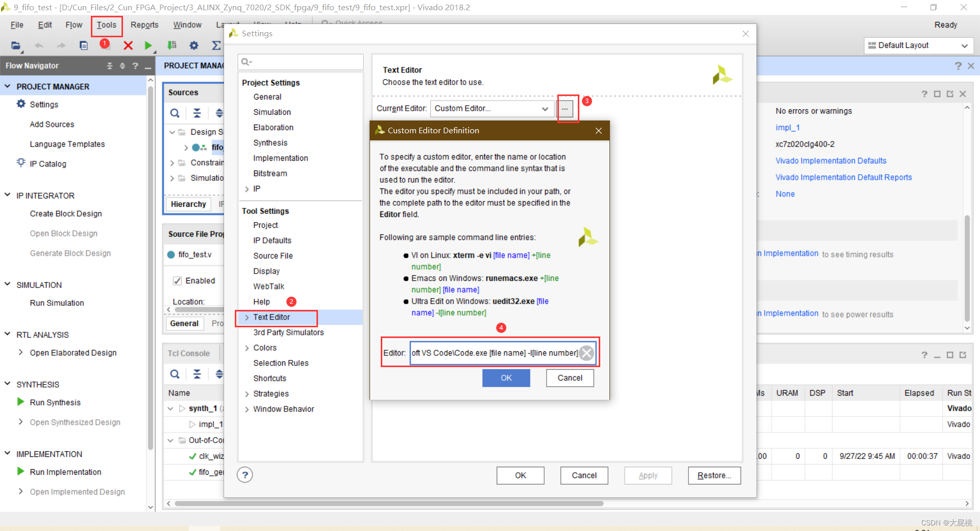Click the help icon in Project Summary panel
980x531 pixels.
point(924,94)
